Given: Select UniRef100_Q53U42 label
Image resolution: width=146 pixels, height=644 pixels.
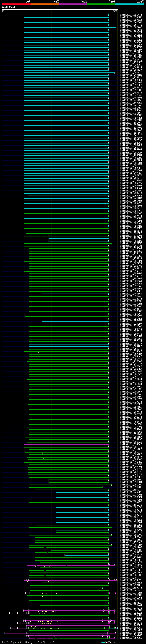Looking at the screenshot, I should (131, 148).
